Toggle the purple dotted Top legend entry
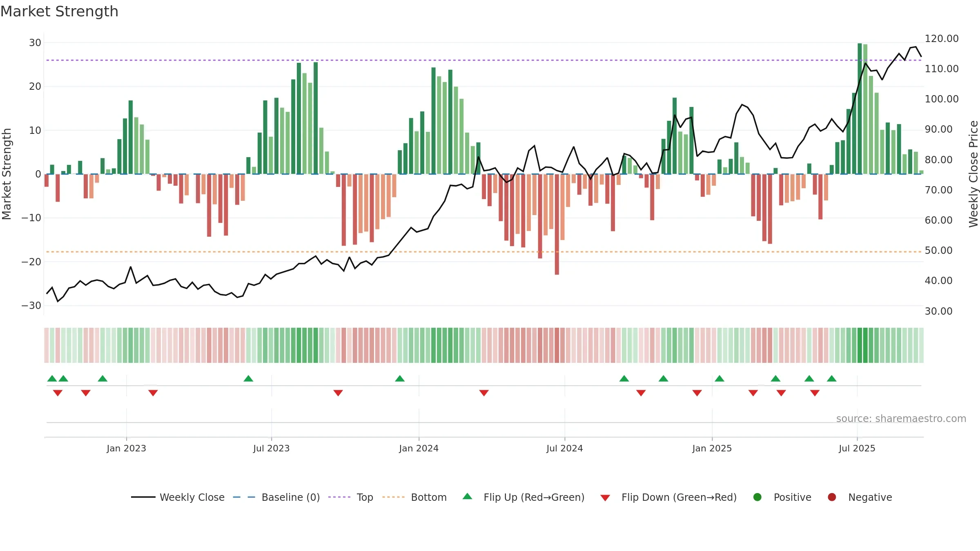Screen dimensions: 980x551 pos(351,497)
